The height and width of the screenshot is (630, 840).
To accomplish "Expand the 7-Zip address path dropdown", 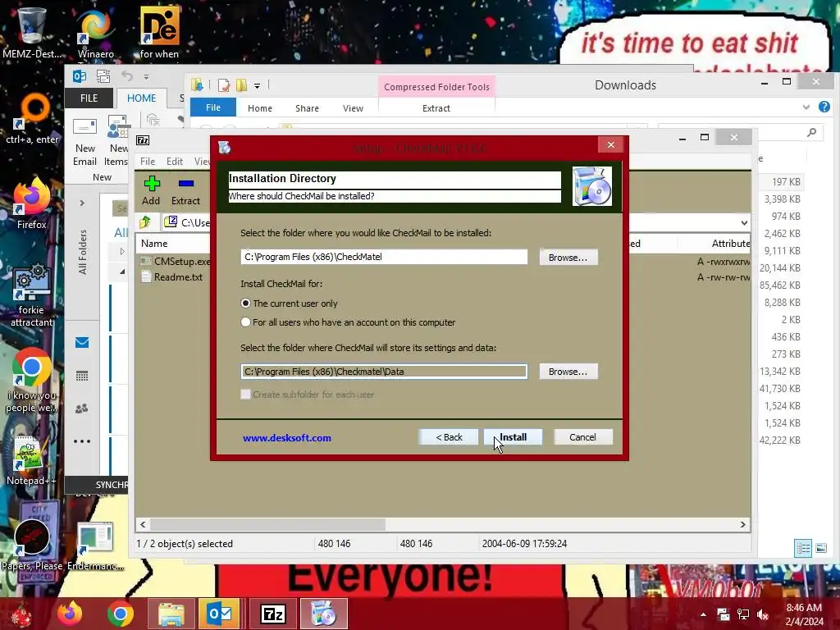I will tap(744, 222).
